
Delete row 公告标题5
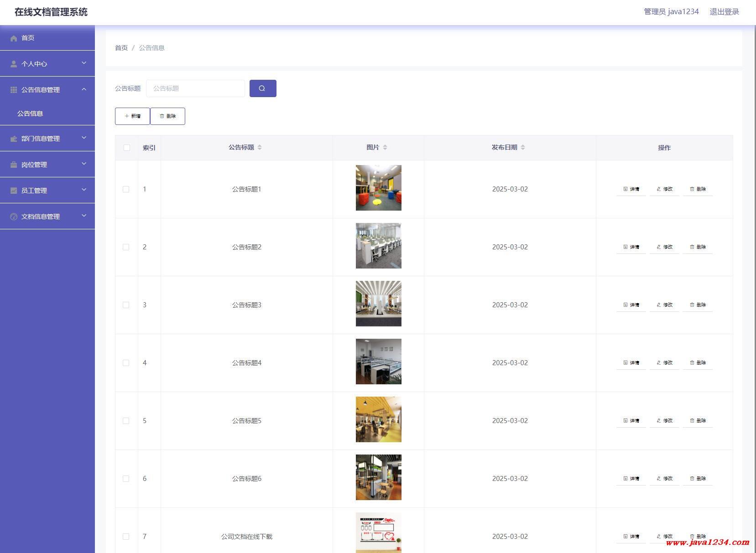click(x=698, y=421)
